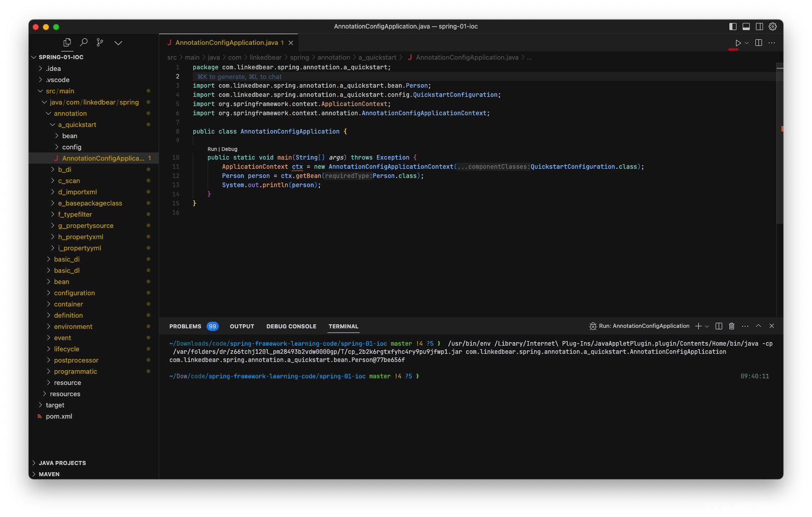Screen dimensions: 812x517
Task: Collapse a_quickstart folder
Action: [93, 124]
